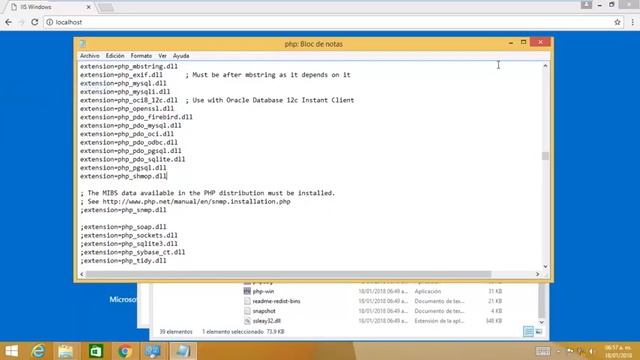Switch to Chrome in taskbar
The height and width of the screenshot is (360, 640).
pyautogui.click(x=125, y=351)
